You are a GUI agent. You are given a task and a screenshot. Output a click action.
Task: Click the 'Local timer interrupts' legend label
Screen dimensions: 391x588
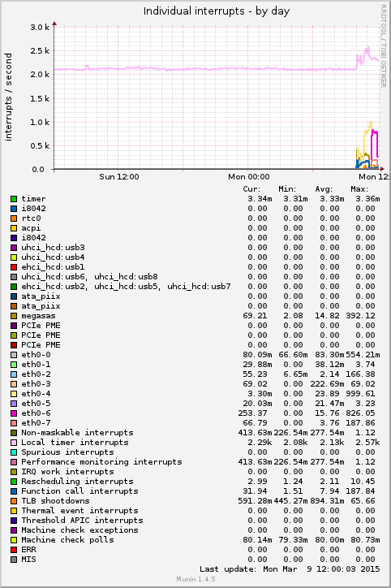(x=75, y=443)
